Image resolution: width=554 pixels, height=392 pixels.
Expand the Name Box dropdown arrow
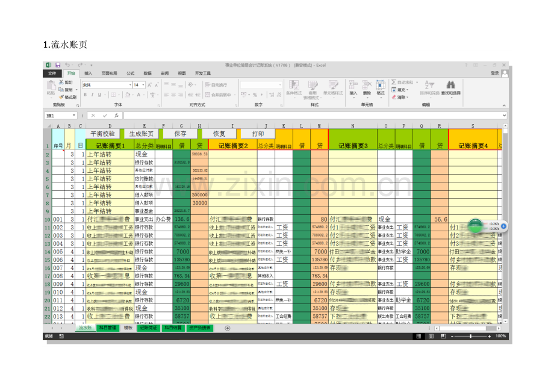pos(75,116)
